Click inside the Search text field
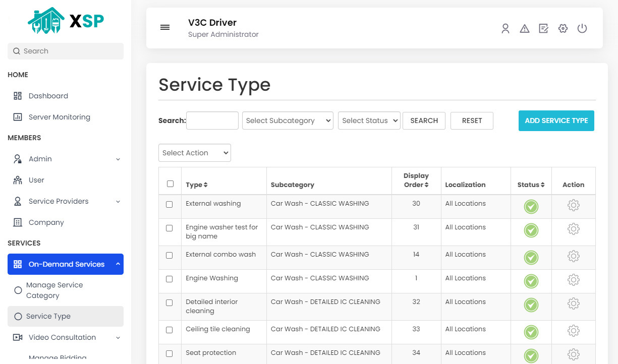Screen dimensions: 618x364 (x=212, y=120)
